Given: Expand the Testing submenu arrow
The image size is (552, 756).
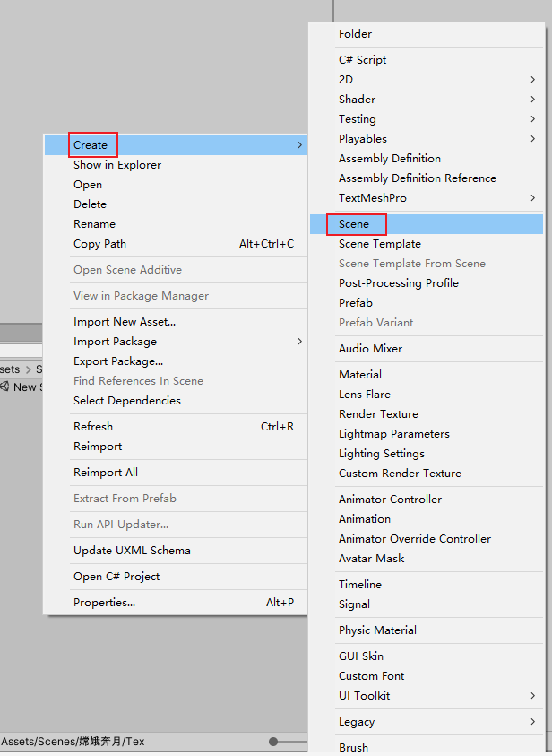Looking at the screenshot, I should coord(532,119).
